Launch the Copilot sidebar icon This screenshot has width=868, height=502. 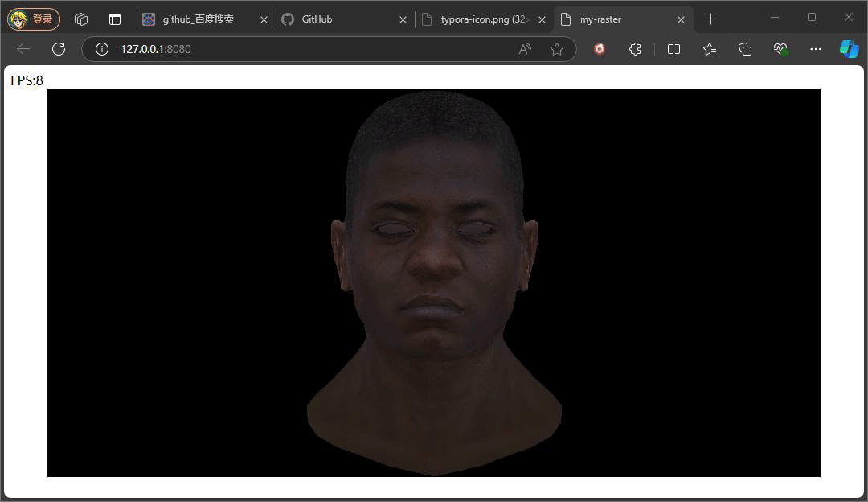(x=850, y=49)
